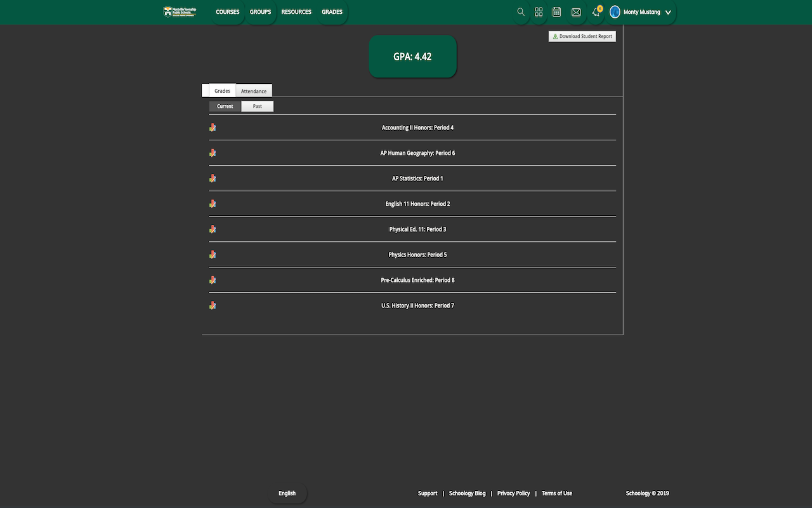This screenshot has height=508, width=812.
Task: Open the Schoology Blog link
Action: pyautogui.click(x=467, y=493)
